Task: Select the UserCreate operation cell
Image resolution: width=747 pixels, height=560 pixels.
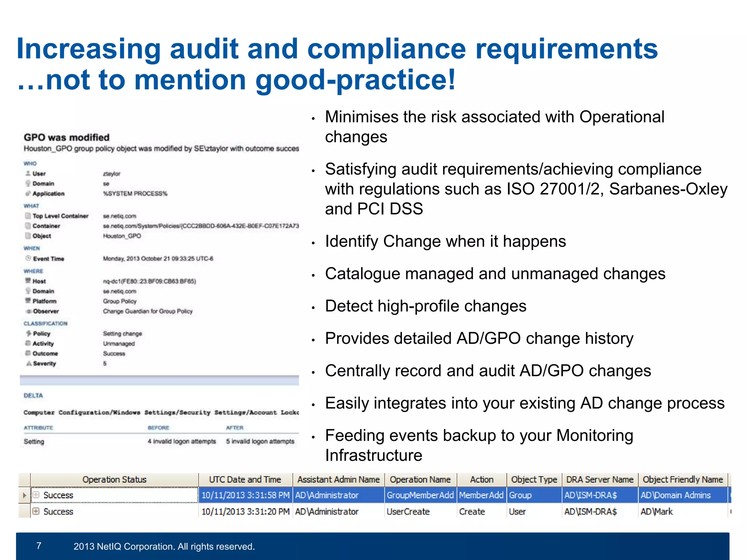Action: (420, 512)
